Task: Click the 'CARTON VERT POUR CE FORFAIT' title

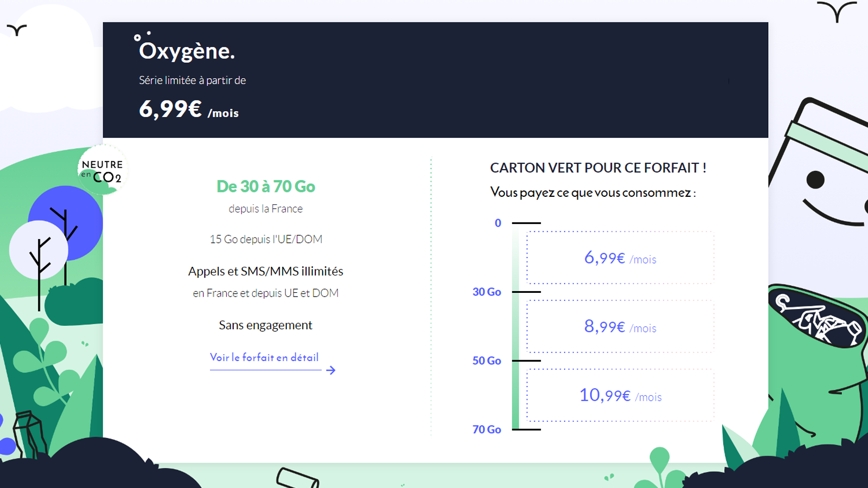Action: coord(598,168)
